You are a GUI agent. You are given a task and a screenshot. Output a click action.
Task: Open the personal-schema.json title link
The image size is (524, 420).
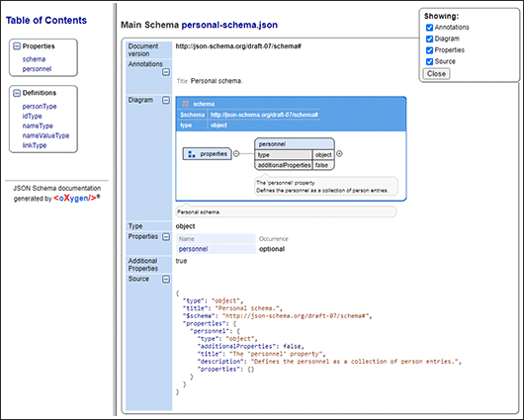(x=229, y=25)
